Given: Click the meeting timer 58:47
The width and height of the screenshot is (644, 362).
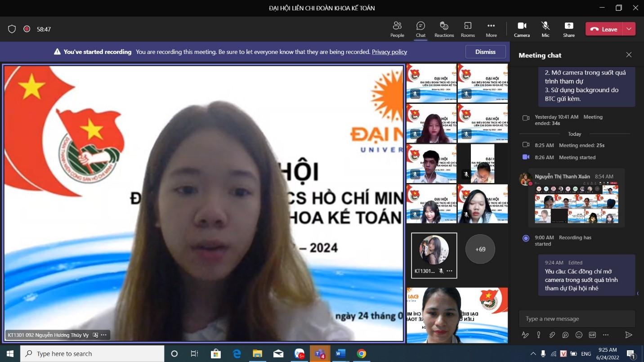Looking at the screenshot, I should (44, 29).
